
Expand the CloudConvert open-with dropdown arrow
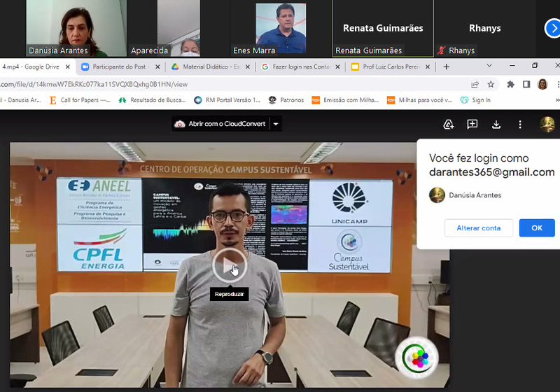[x=276, y=124]
